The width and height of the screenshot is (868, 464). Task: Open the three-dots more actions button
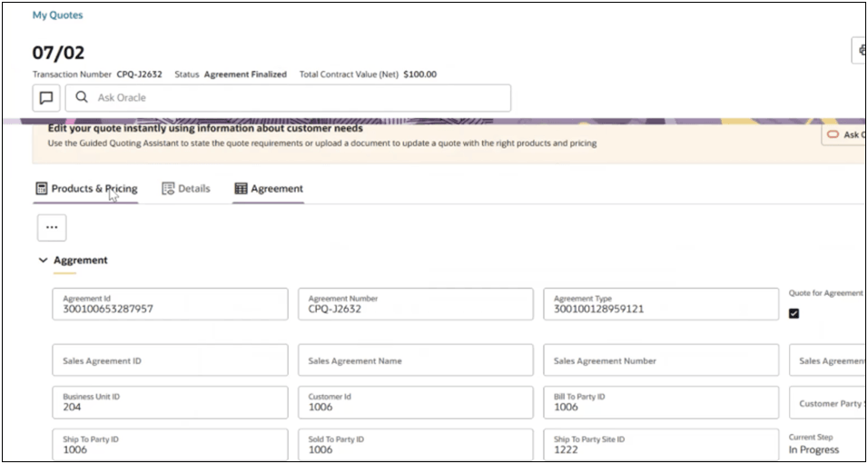[52, 228]
